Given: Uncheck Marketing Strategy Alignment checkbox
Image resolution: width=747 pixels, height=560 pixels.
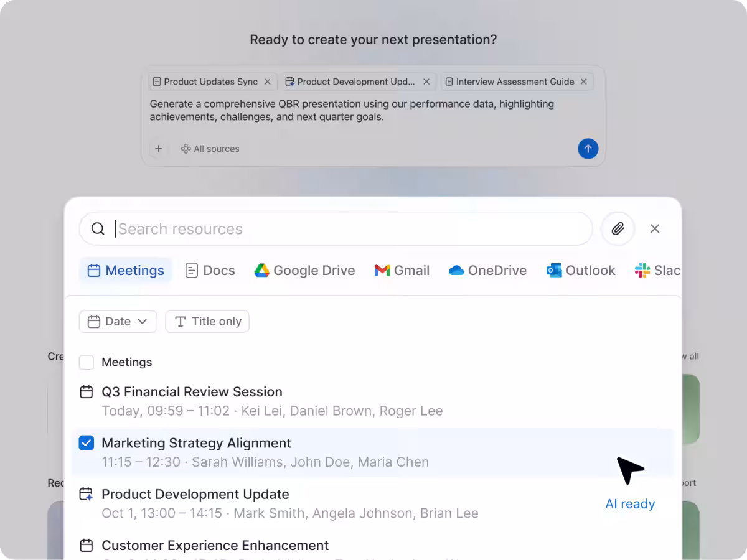Looking at the screenshot, I should 87,443.
